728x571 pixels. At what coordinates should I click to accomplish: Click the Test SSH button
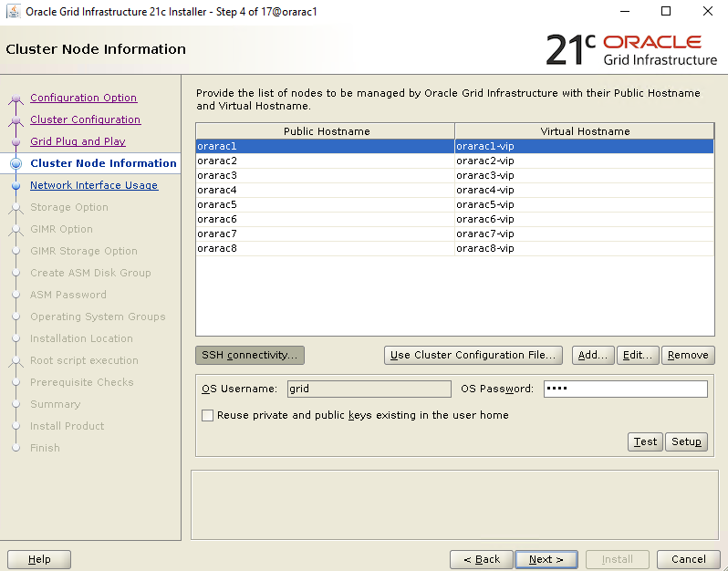coord(645,441)
